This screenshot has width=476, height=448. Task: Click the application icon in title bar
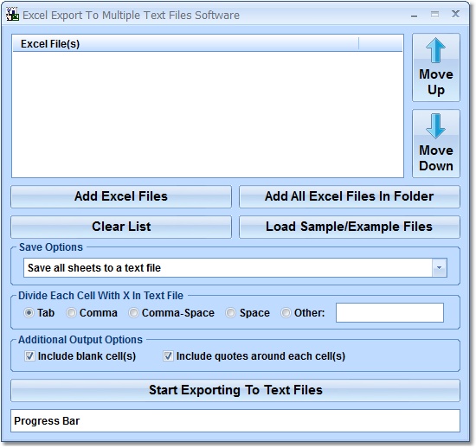click(12, 15)
